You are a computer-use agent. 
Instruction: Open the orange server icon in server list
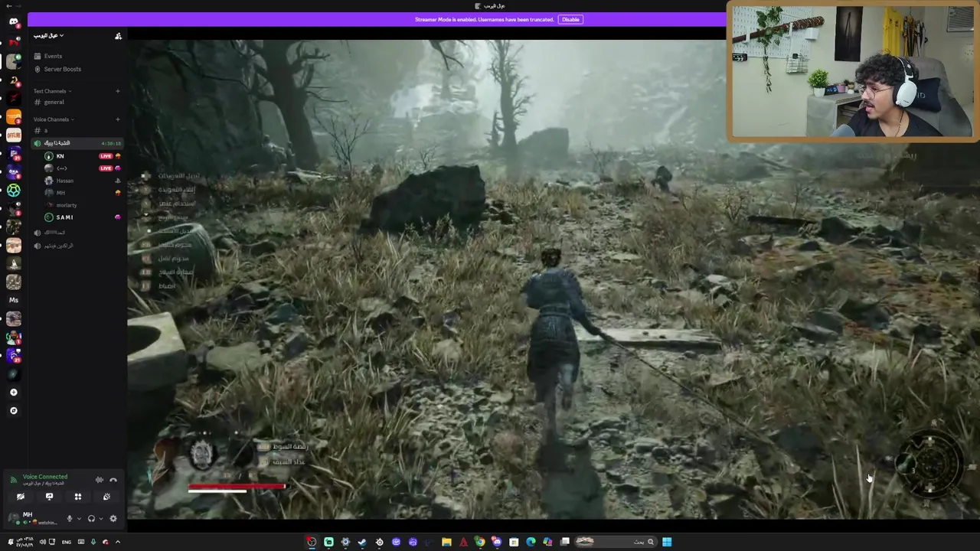(13, 116)
